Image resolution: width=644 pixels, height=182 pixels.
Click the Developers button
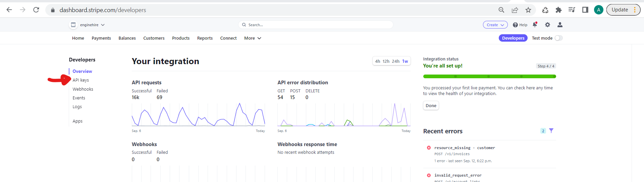pos(513,38)
